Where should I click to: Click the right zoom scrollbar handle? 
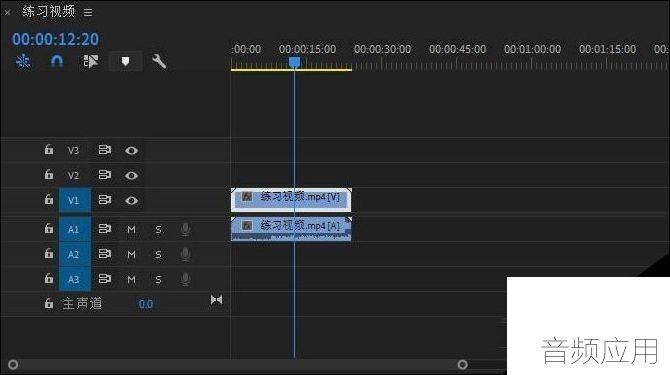(x=462, y=364)
